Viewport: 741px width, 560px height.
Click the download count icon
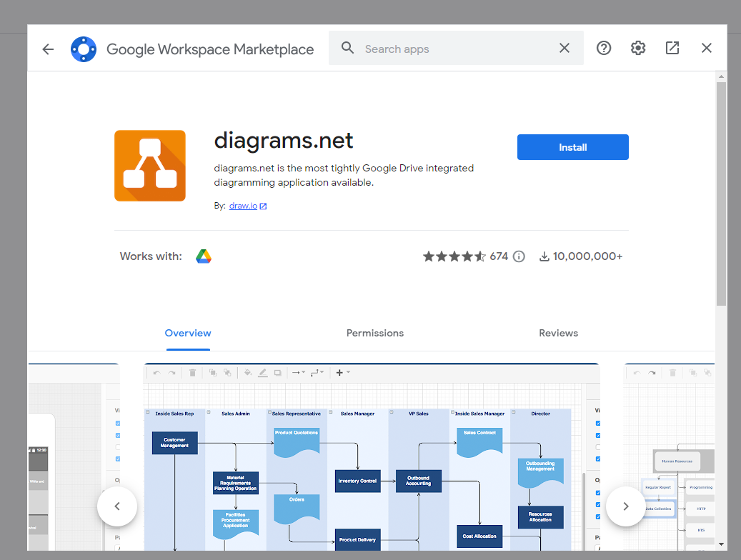click(544, 256)
